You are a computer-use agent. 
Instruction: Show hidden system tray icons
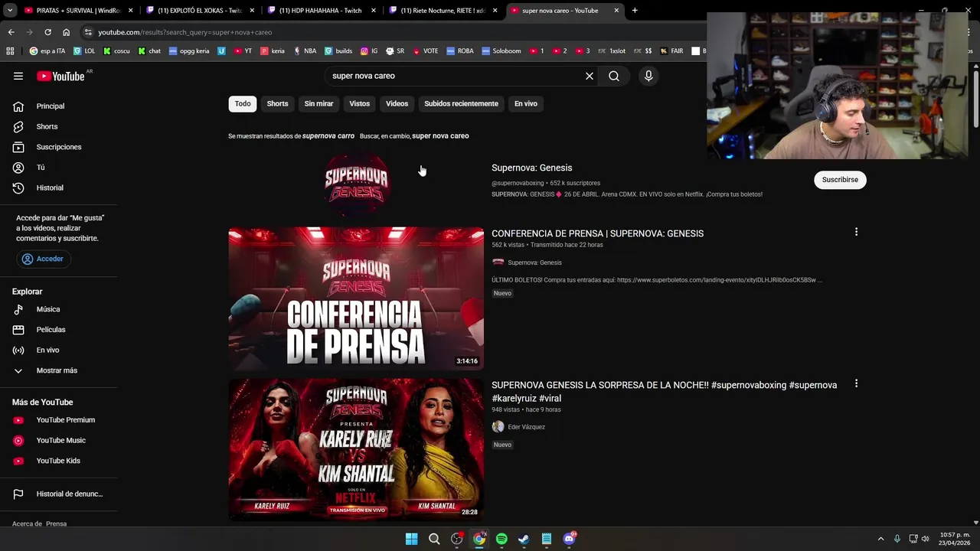click(880, 539)
